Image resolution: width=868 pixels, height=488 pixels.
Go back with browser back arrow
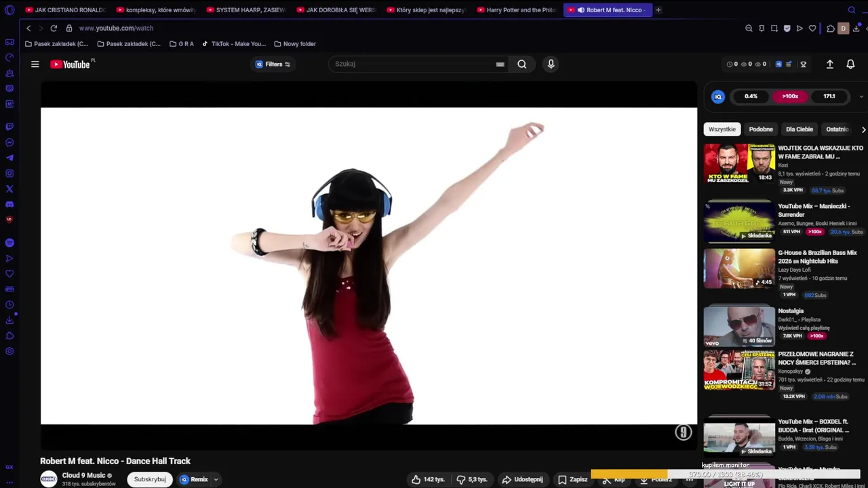point(28,28)
